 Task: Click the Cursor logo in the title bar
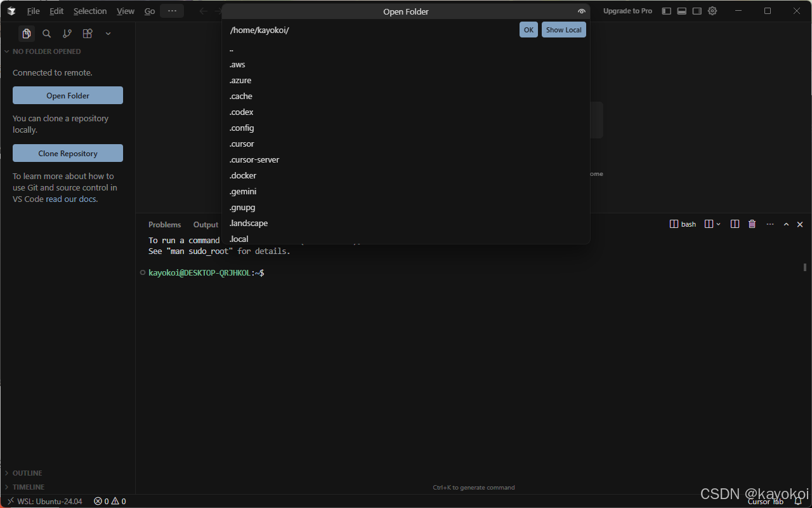click(11, 11)
